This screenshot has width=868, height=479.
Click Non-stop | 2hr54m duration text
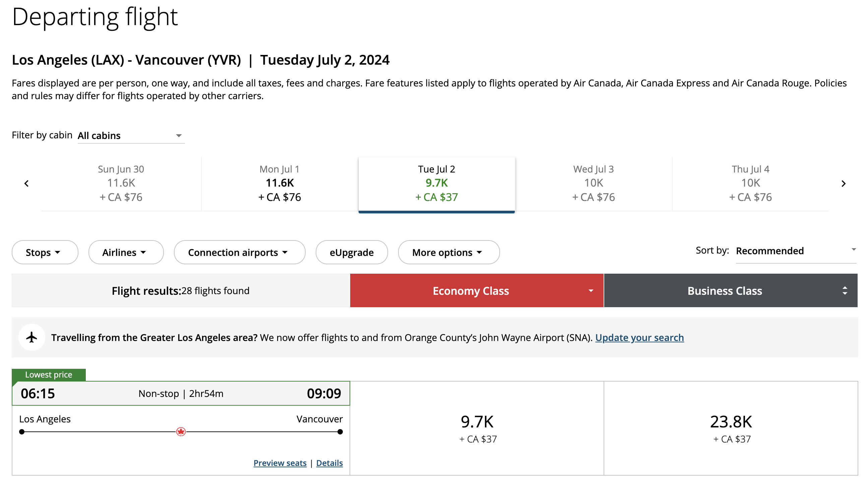[181, 394]
